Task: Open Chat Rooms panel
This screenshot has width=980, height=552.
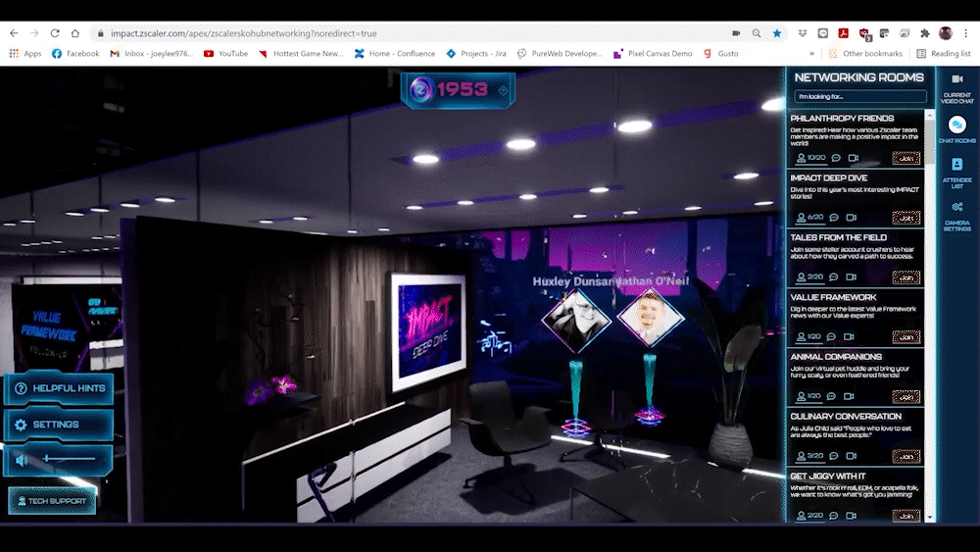Action: pyautogui.click(x=956, y=129)
